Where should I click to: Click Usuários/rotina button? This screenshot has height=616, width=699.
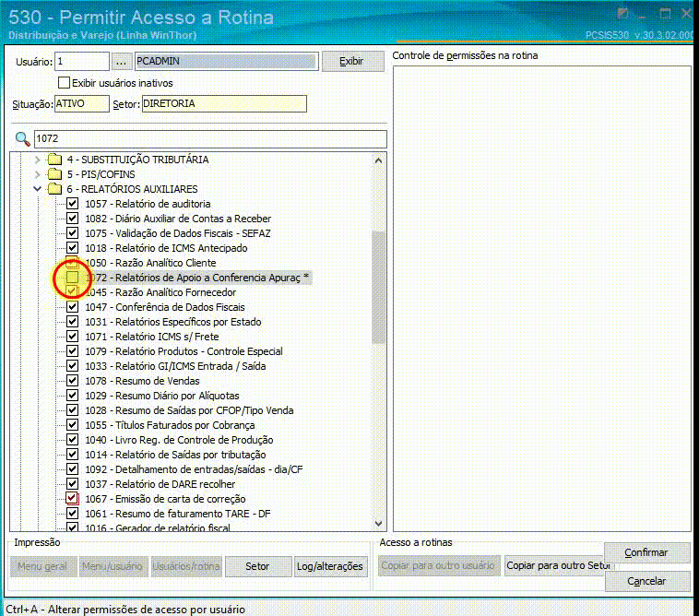[x=186, y=566]
